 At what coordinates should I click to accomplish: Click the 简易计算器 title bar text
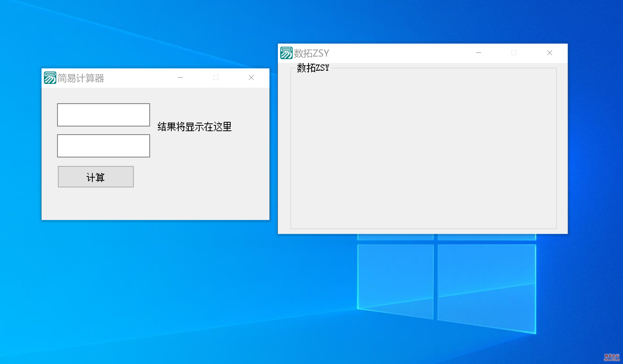tap(81, 78)
